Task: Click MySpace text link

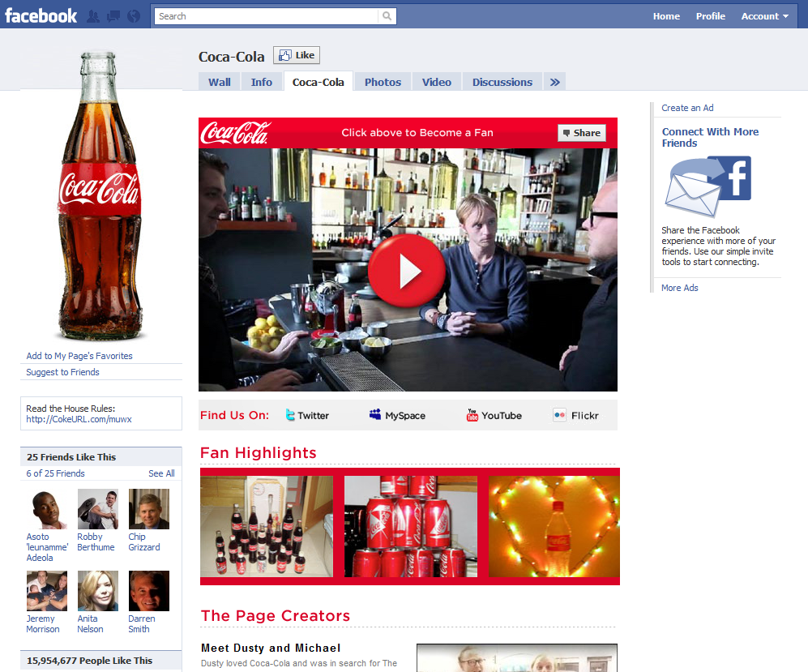Action: [x=405, y=415]
